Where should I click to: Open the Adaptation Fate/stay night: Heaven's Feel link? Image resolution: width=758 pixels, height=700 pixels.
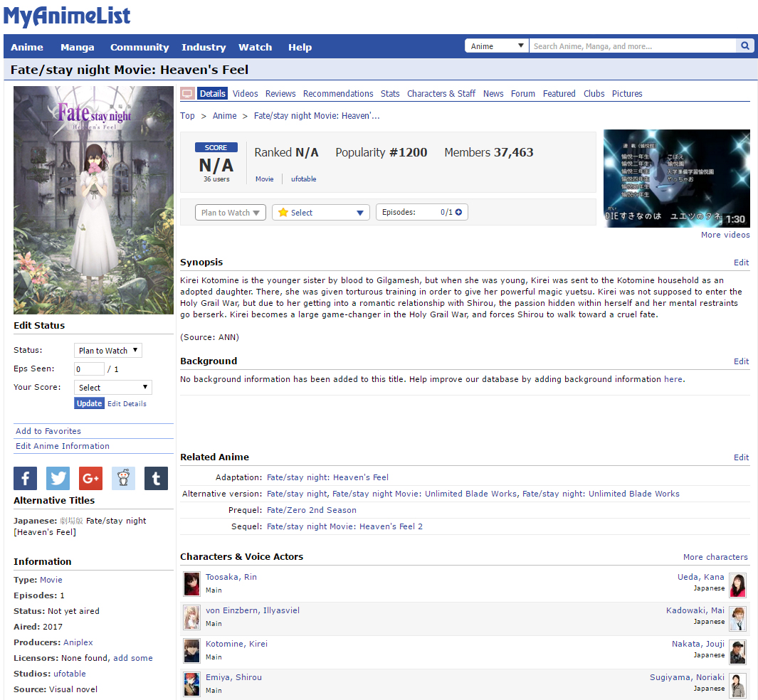(328, 477)
